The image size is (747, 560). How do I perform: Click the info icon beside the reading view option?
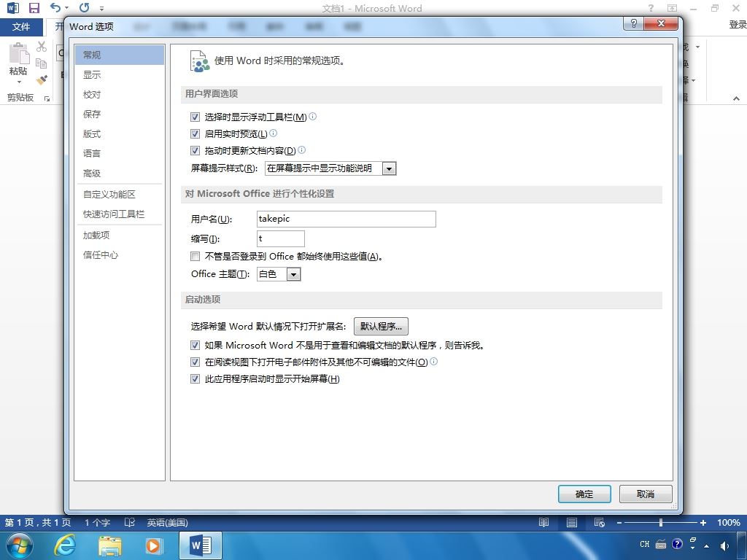coord(433,362)
